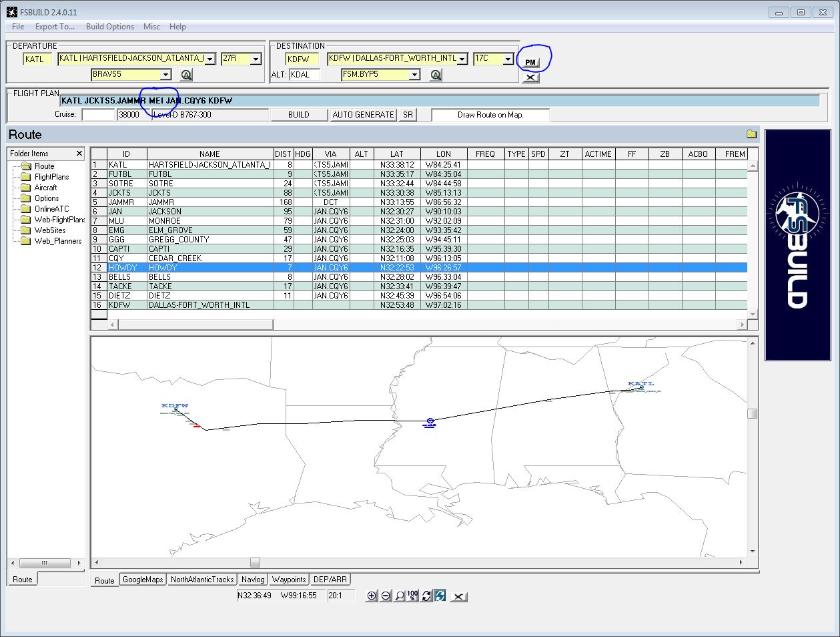Expand the departure runway 27R dropdown

[x=256, y=59]
